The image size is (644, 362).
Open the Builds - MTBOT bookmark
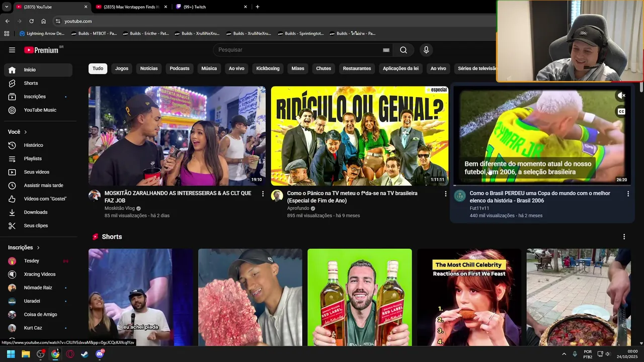pos(94,34)
